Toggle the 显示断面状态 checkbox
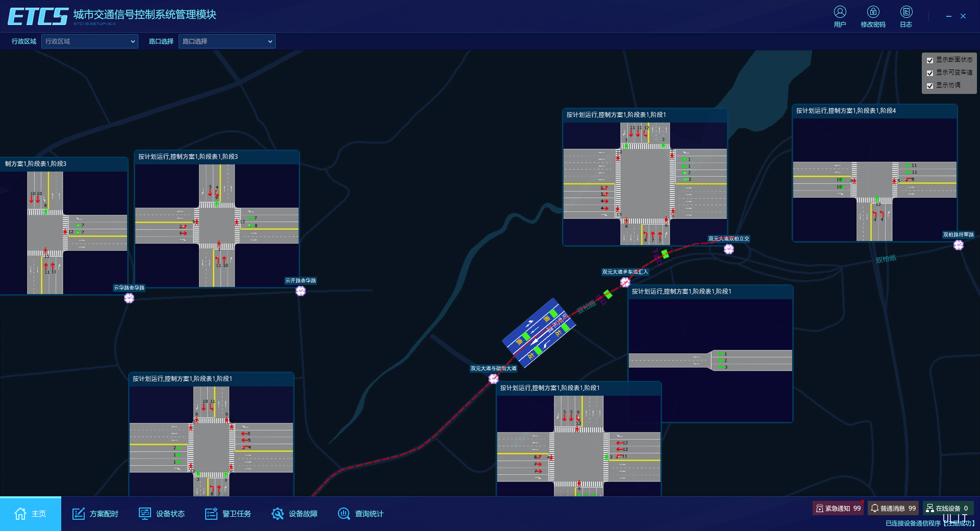Viewport: 980px width, 531px height. [x=930, y=60]
